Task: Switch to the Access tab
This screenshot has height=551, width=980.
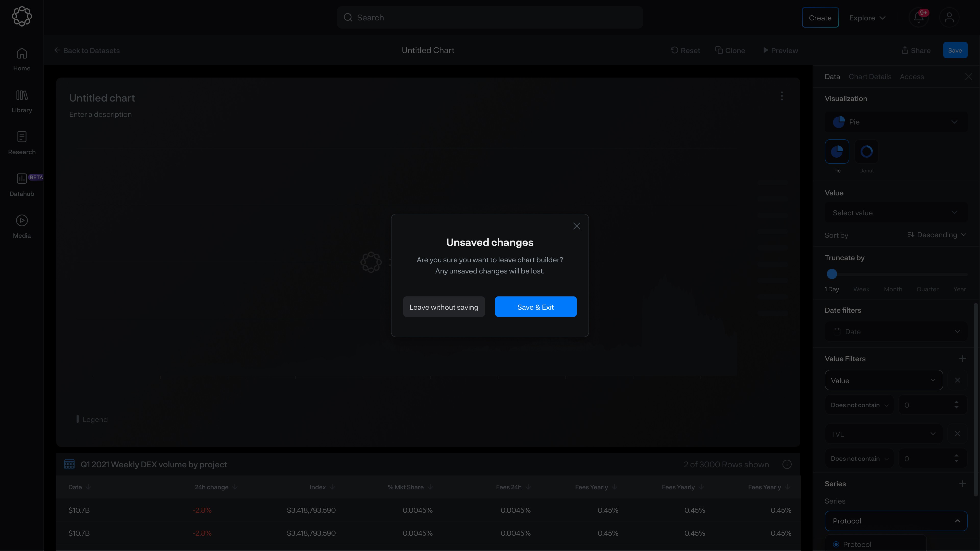Action: point(912,77)
